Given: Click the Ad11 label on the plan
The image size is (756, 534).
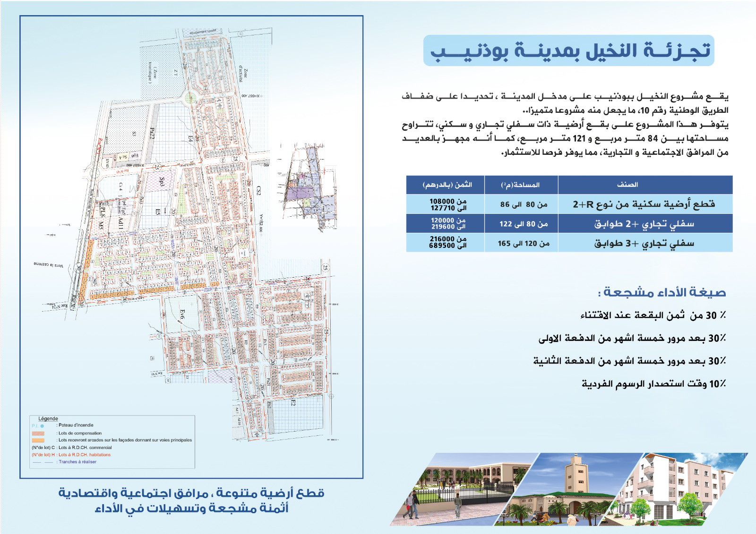Looking at the screenshot, I should (x=120, y=223).
